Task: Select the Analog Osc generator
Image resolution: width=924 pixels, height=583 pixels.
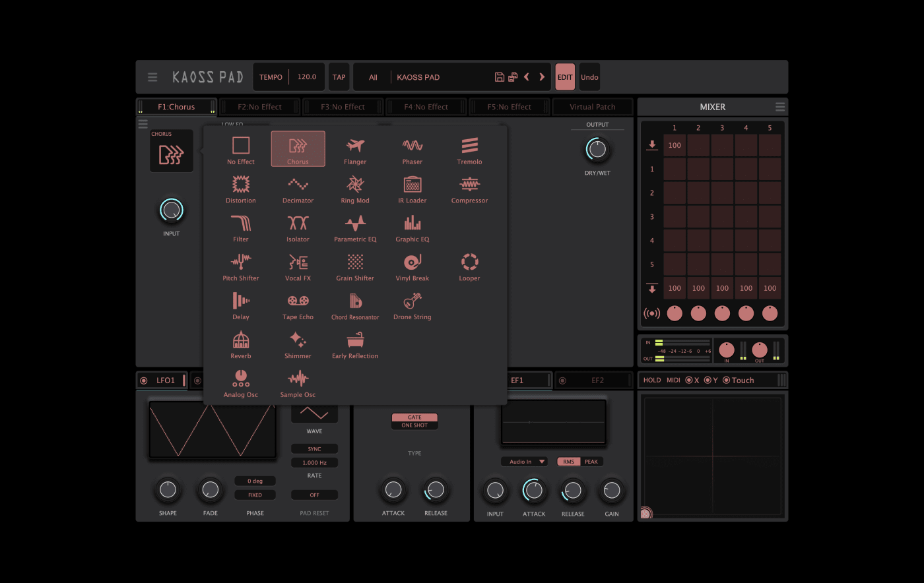Action: pyautogui.click(x=240, y=383)
